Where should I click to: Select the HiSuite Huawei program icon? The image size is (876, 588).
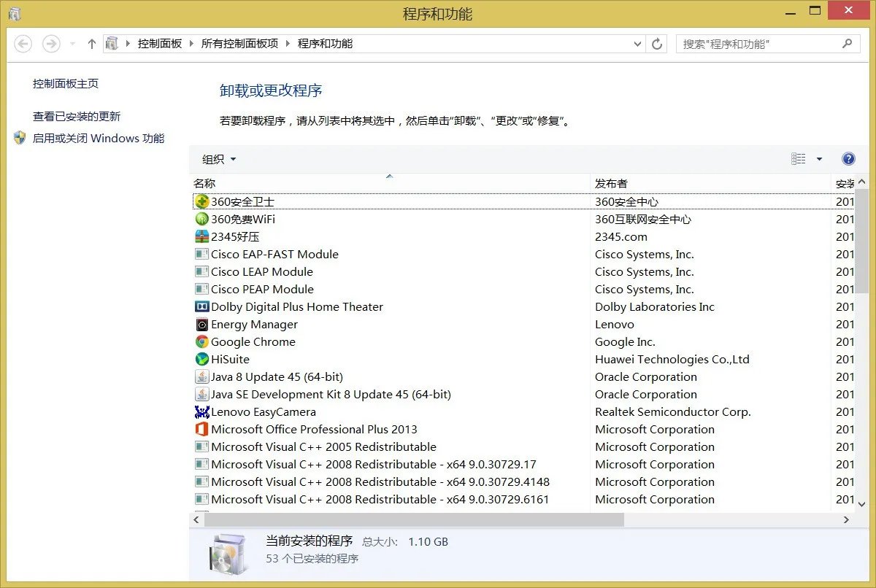click(x=202, y=359)
